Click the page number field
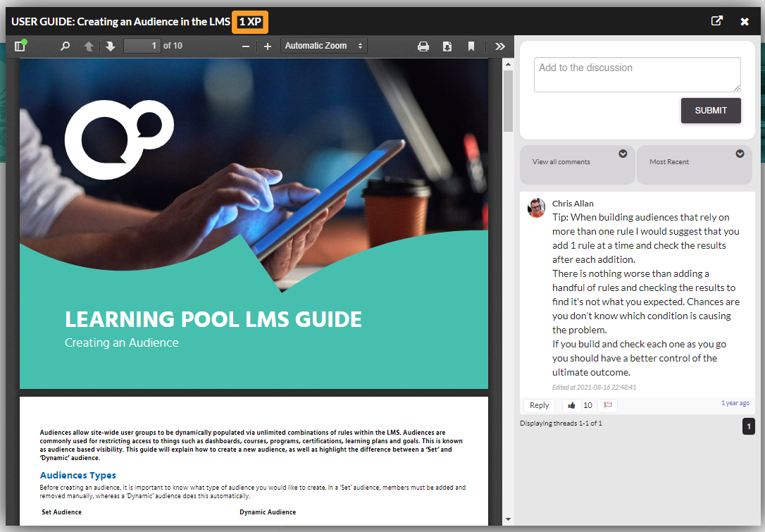This screenshot has width=765, height=532. pyautogui.click(x=142, y=46)
